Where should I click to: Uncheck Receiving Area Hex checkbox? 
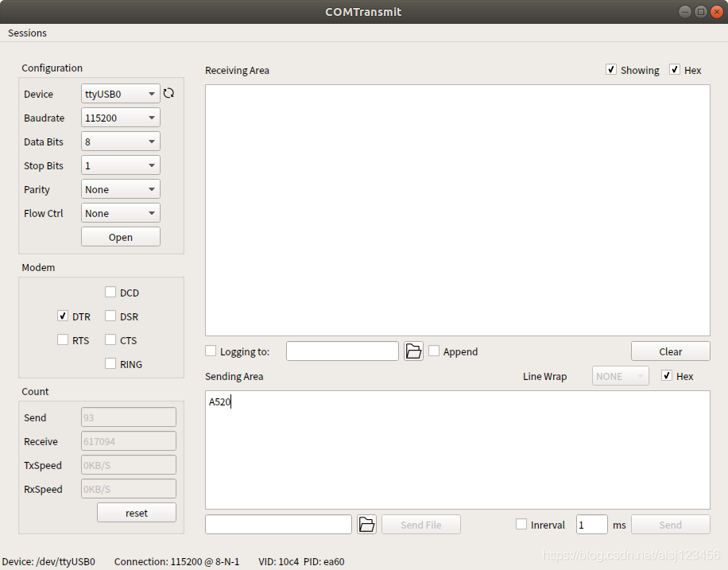(x=675, y=70)
